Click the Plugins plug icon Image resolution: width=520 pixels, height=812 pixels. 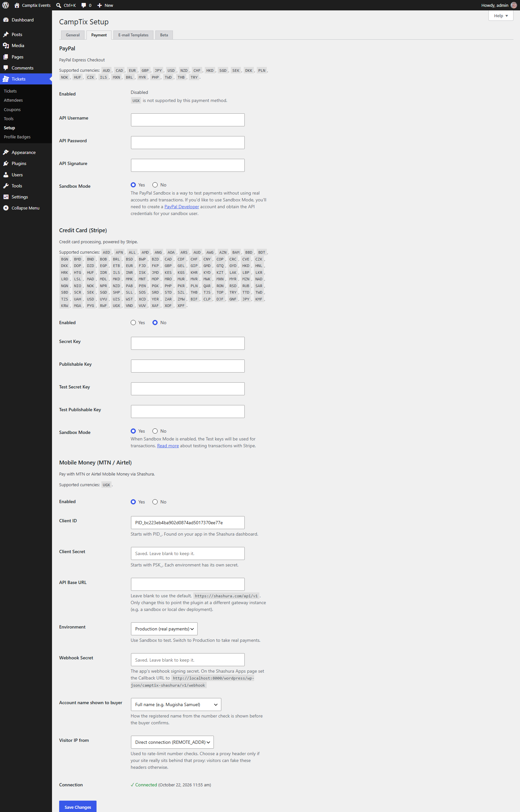pos(6,163)
